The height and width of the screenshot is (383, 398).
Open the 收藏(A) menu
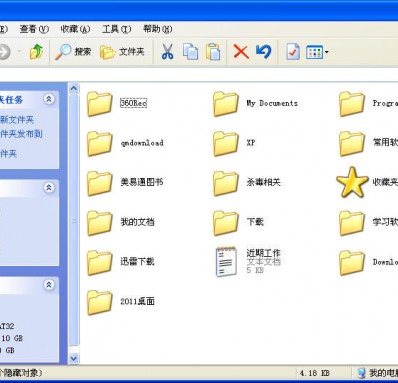point(75,29)
